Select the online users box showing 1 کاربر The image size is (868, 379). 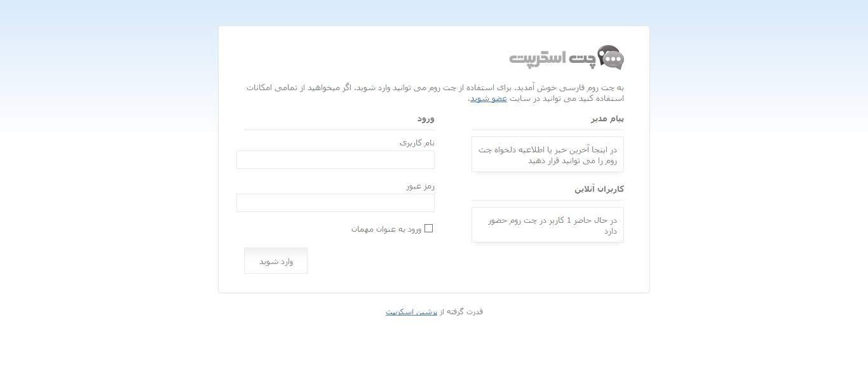click(x=547, y=225)
